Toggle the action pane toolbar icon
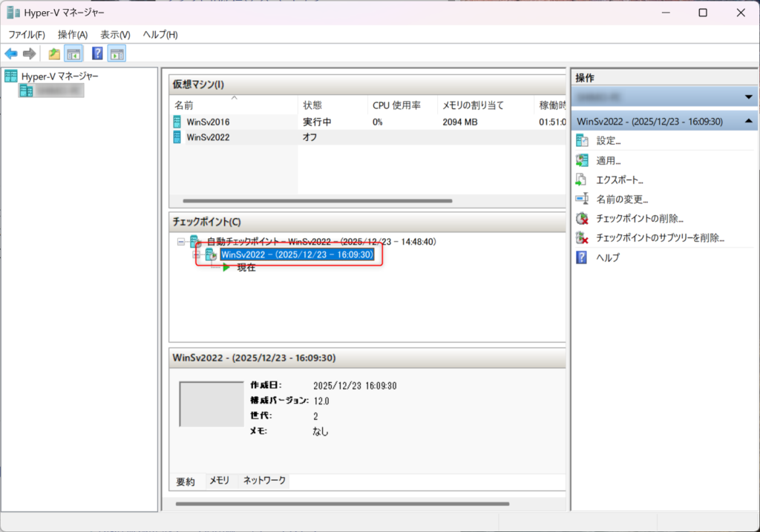The width and height of the screenshot is (760, 532). [117, 53]
